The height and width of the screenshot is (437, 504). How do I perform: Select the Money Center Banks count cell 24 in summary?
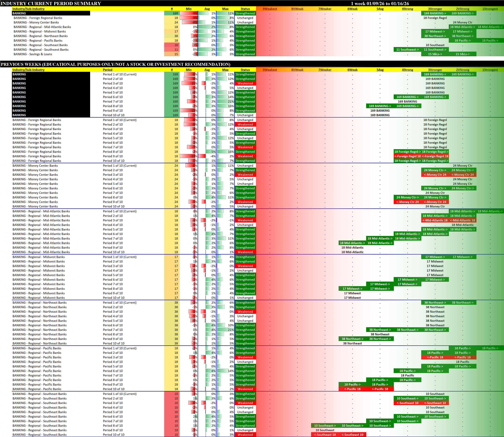point(176,22)
